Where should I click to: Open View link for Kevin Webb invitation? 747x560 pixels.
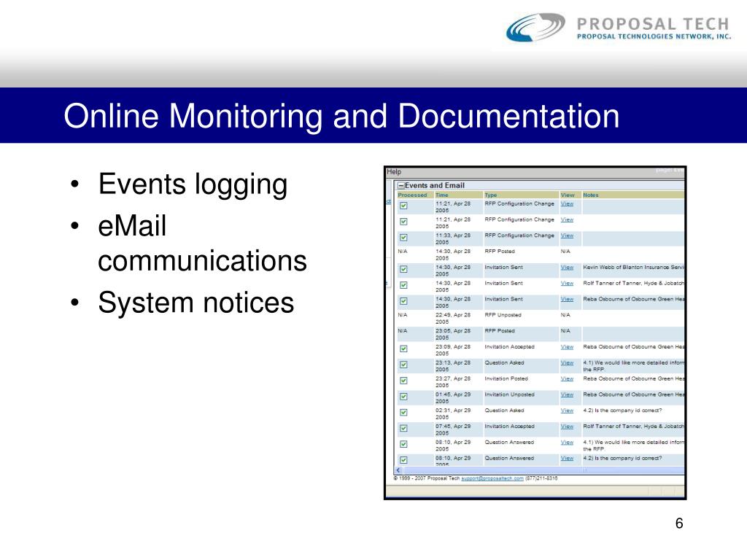point(567,268)
